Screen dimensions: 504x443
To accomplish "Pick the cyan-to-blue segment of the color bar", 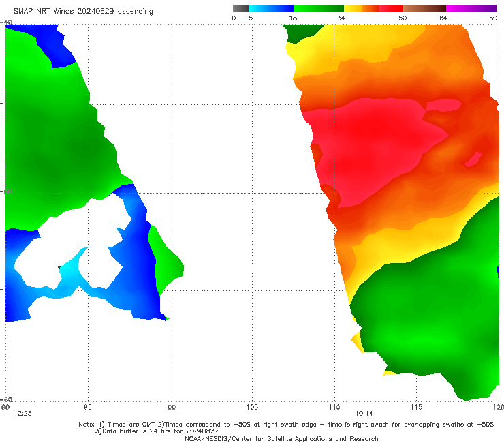I will (x=272, y=8).
